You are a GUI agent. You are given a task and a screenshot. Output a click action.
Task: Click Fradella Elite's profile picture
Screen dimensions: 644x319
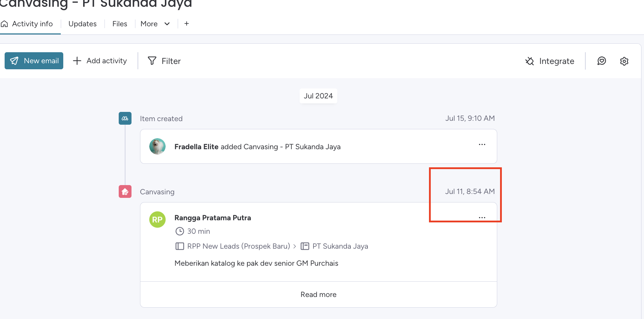pos(157,146)
